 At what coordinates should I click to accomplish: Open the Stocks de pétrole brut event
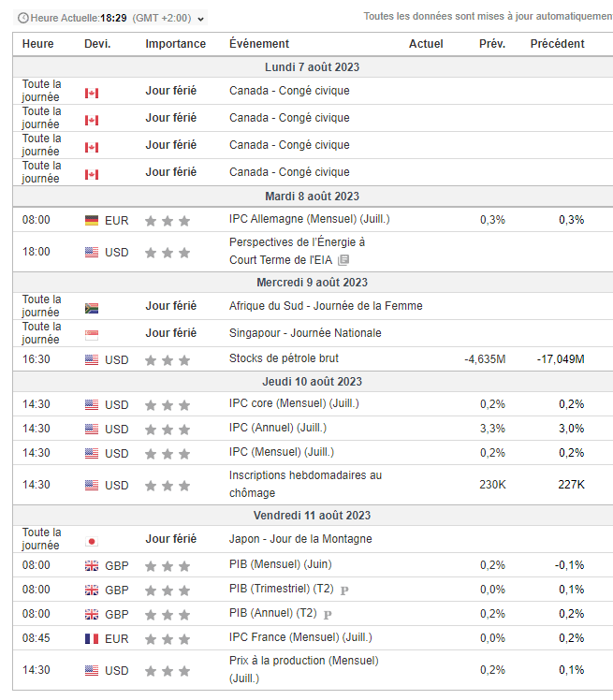click(x=284, y=358)
